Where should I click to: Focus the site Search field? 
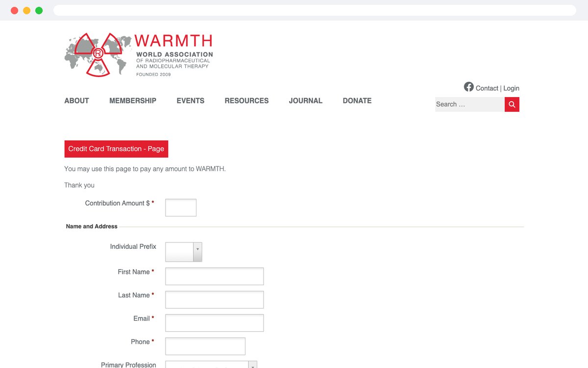point(470,105)
